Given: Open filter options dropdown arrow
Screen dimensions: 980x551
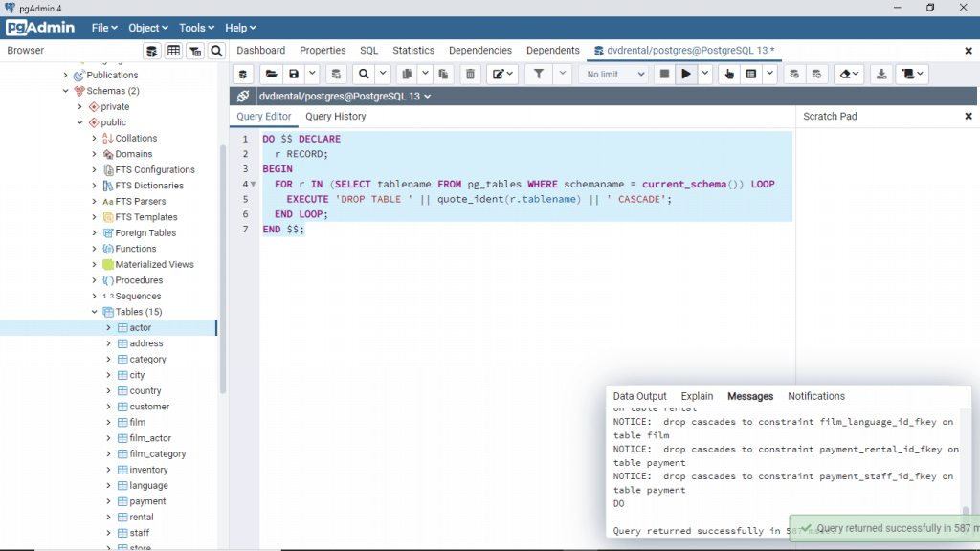Looking at the screenshot, I should click(563, 75).
